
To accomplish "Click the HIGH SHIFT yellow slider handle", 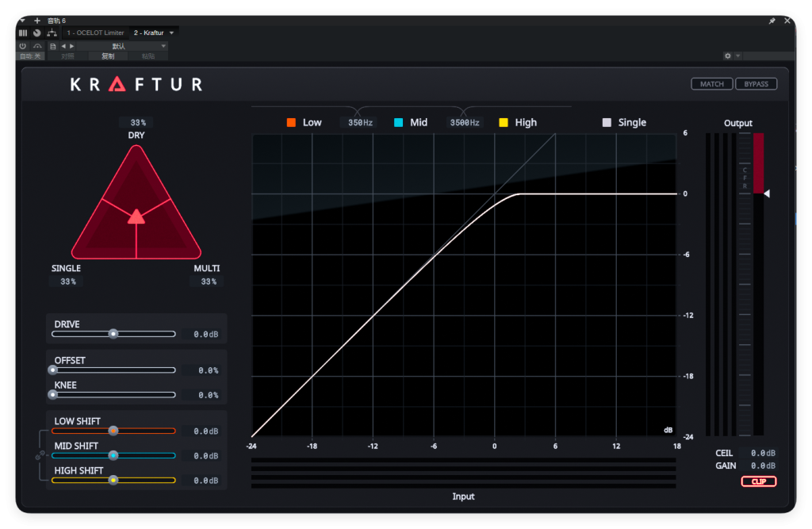I will click(113, 481).
